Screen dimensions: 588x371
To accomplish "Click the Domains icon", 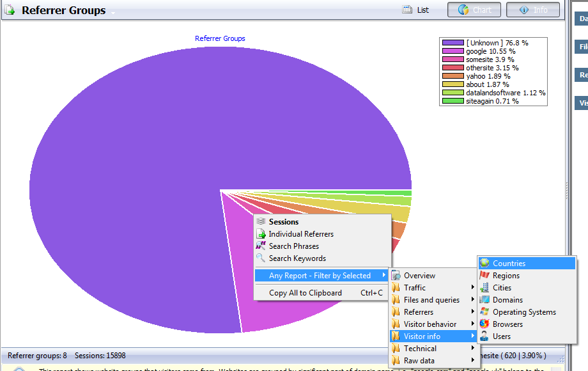I will coord(484,300).
